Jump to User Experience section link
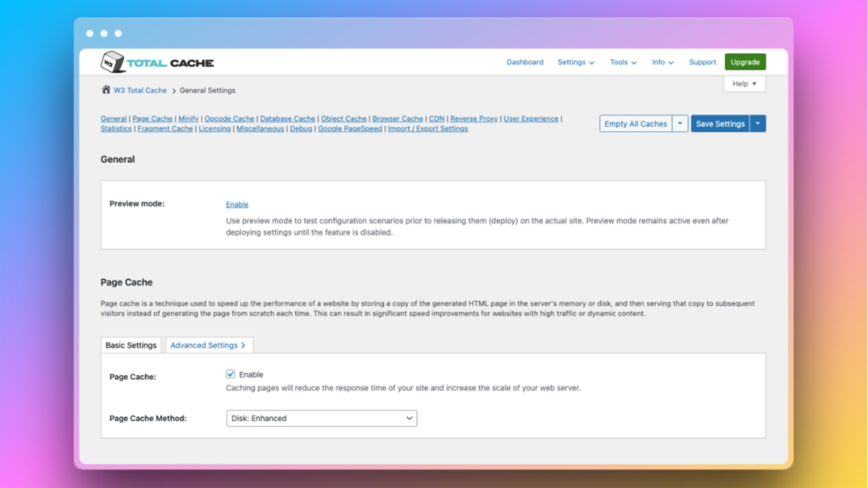868x488 pixels. coord(531,119)
